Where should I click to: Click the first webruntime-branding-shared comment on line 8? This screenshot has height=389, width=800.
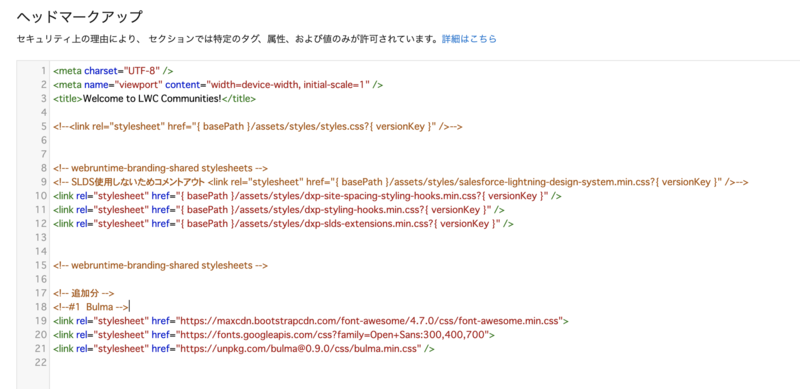[160, 168]
